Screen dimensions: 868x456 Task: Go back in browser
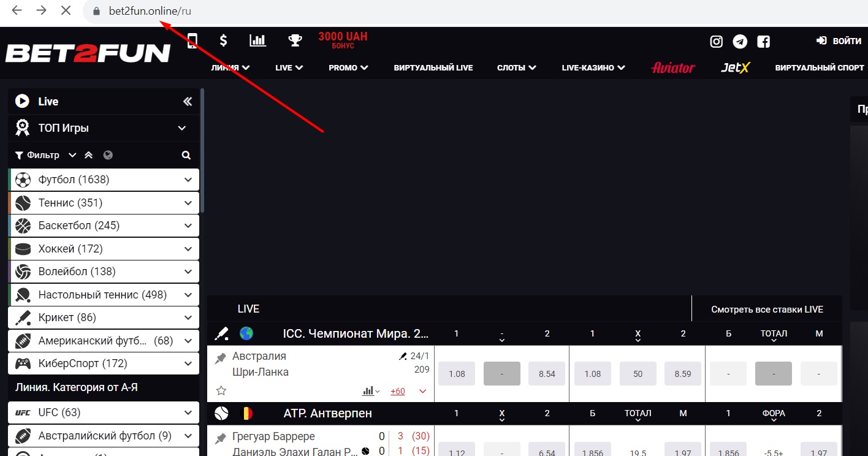click(x=17, y=10)
